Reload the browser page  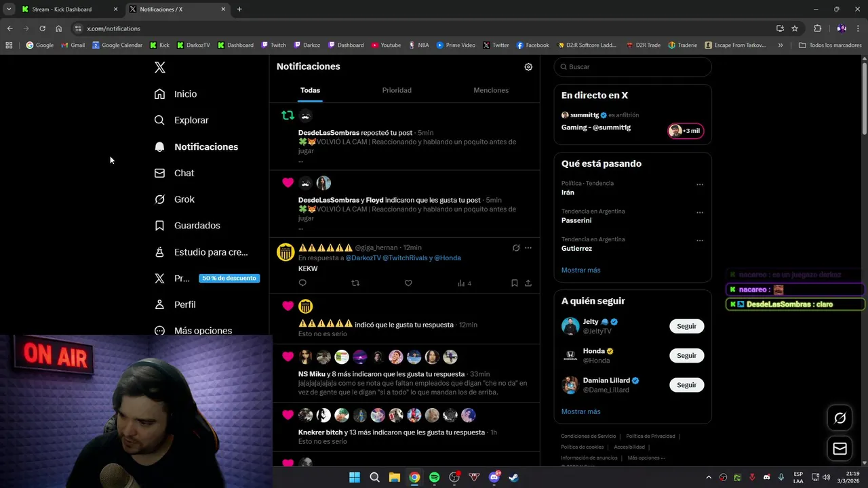point(42,28)
